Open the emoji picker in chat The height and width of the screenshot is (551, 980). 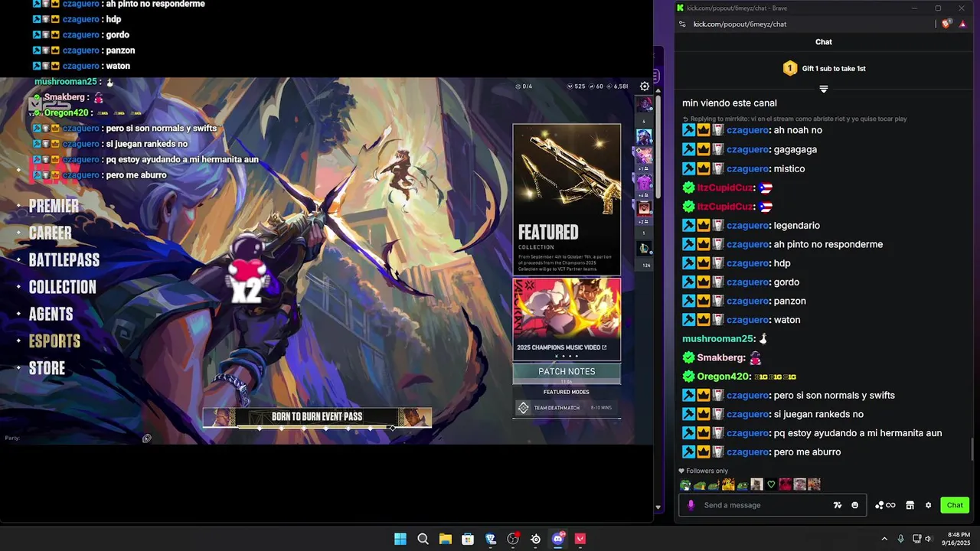pos(854,505)
